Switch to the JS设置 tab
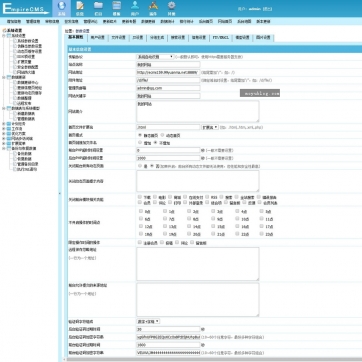 coord(137,38)
